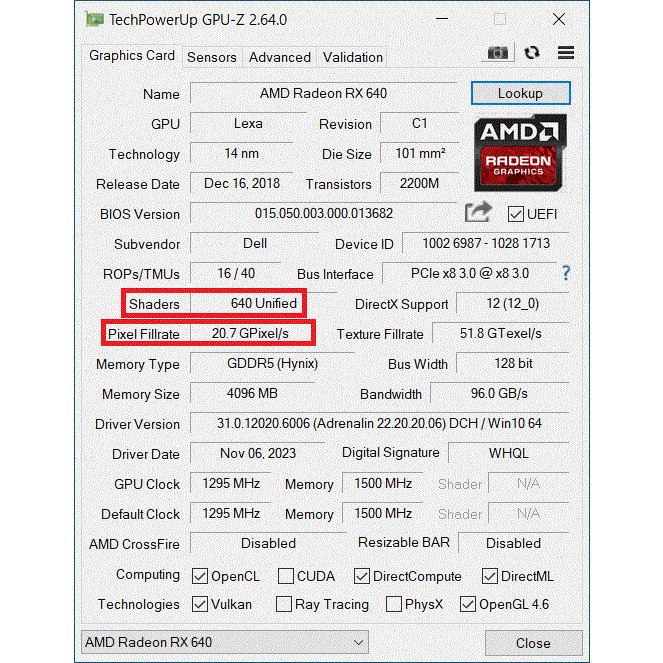Toggle the Vulkan checkbox
Image resolution: width=663 pixels, height=663 pixels.
point(200,604)
